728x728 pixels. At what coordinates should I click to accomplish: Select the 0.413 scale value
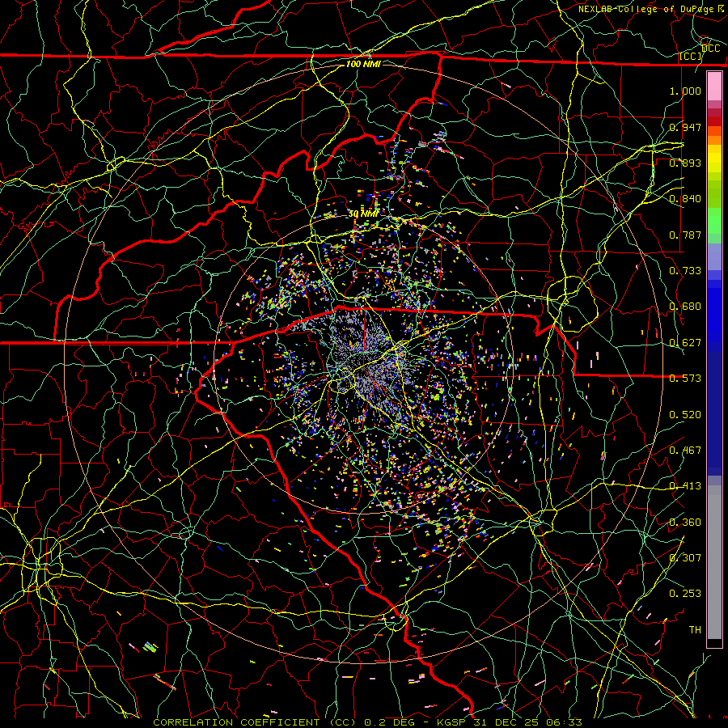pos(685,485)
